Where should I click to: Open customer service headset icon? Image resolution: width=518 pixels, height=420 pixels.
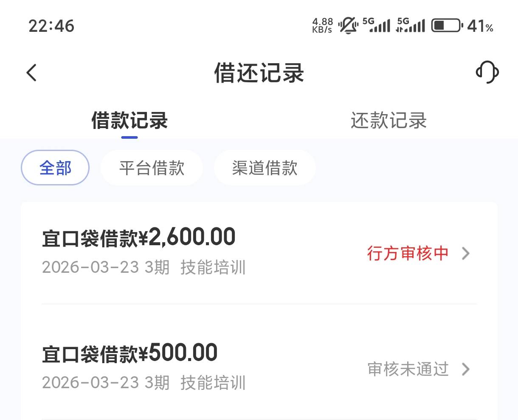(x=487, y=72)
